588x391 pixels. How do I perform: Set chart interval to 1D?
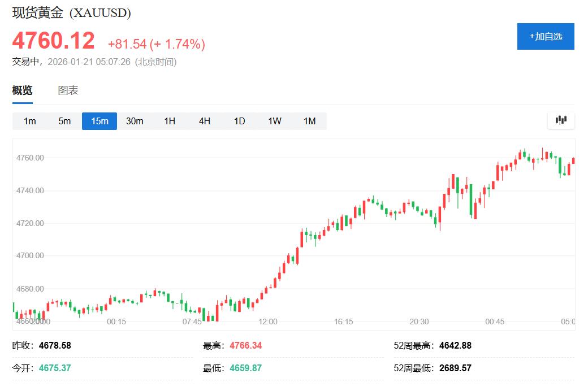point(240,121)
